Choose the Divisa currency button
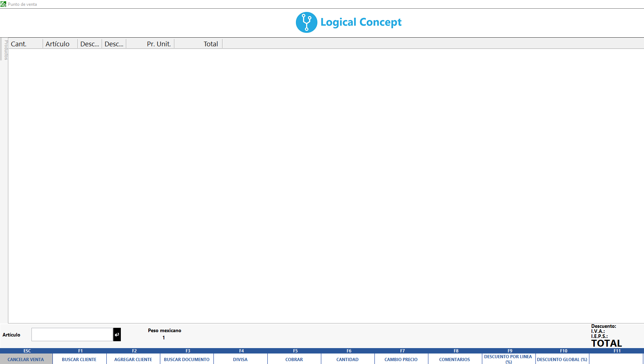 pos(240,359)
